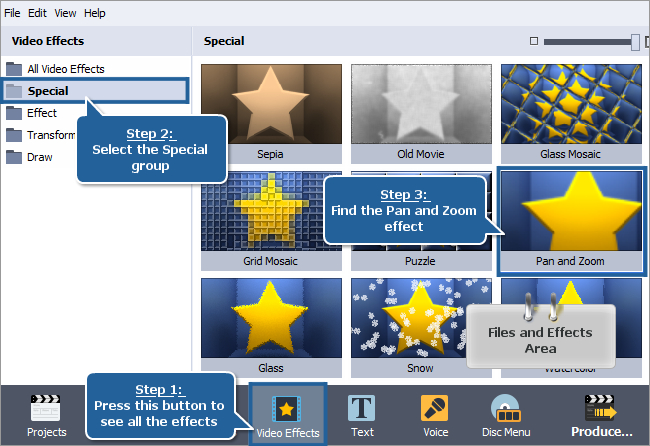Open the Disc Menu button
The height and width of the screenshot is (446, 650).
[x=506, y=416]
